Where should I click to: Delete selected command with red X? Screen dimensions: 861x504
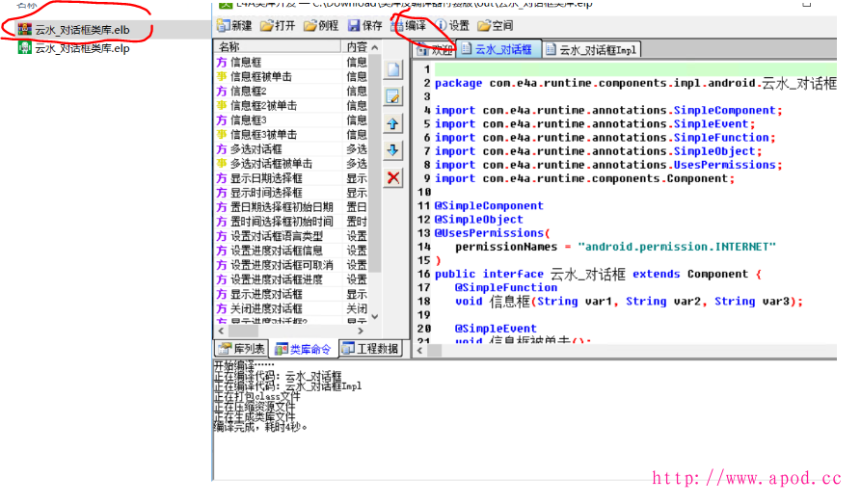pyautogui.click(x=393, y=177)
